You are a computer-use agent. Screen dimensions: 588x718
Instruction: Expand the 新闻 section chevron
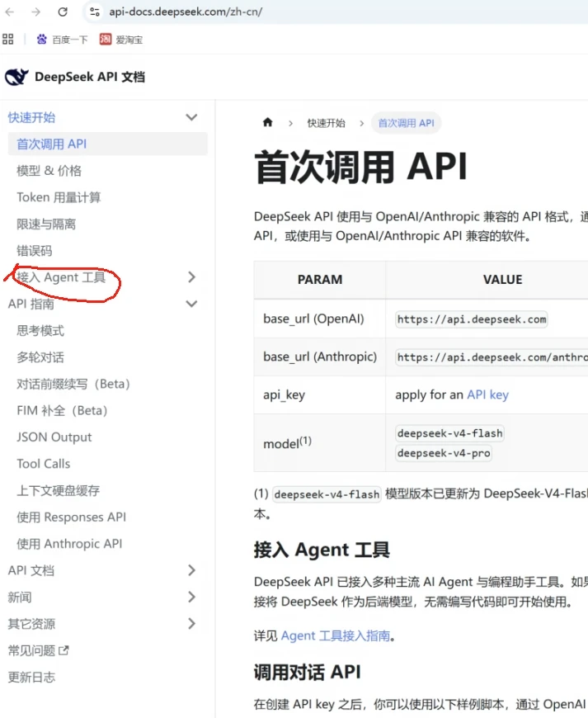coord(191,597)
